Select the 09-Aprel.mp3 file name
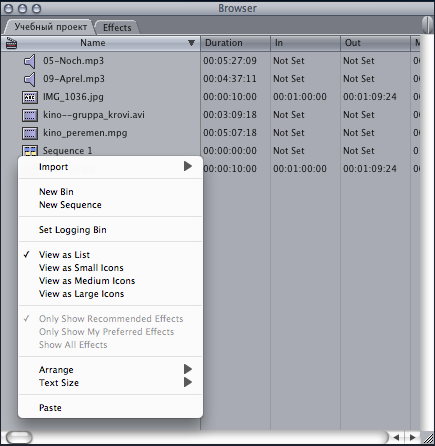This screenshot has width=435, height=446. [x=74, y=79]
